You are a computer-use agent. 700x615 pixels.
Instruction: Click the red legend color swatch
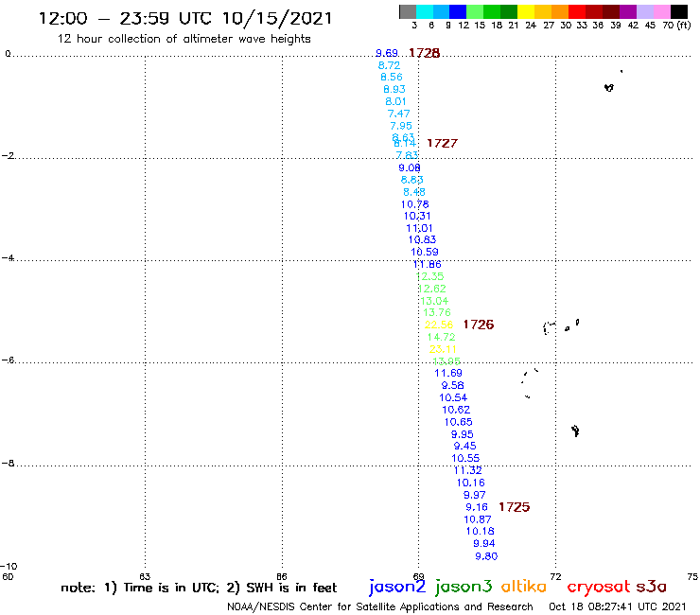click(x=576, y=11)
